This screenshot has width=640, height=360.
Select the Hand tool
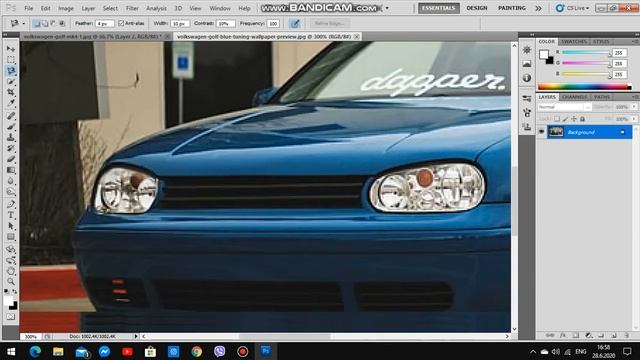click(11, 271)
